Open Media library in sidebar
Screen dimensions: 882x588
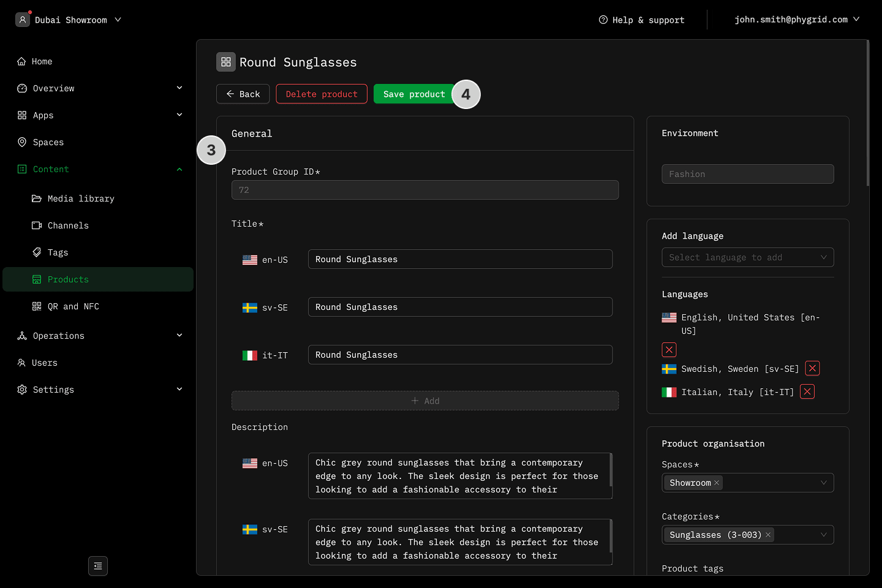80,198
